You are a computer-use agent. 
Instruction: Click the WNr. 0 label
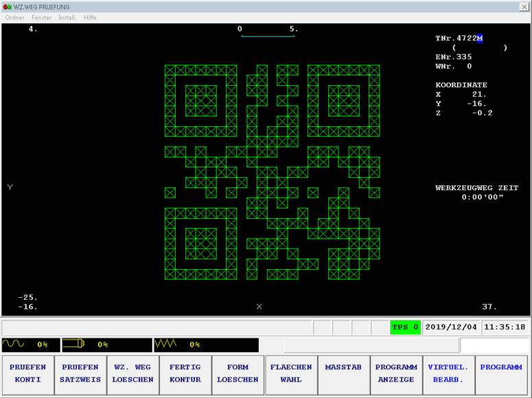click(454, 66)
